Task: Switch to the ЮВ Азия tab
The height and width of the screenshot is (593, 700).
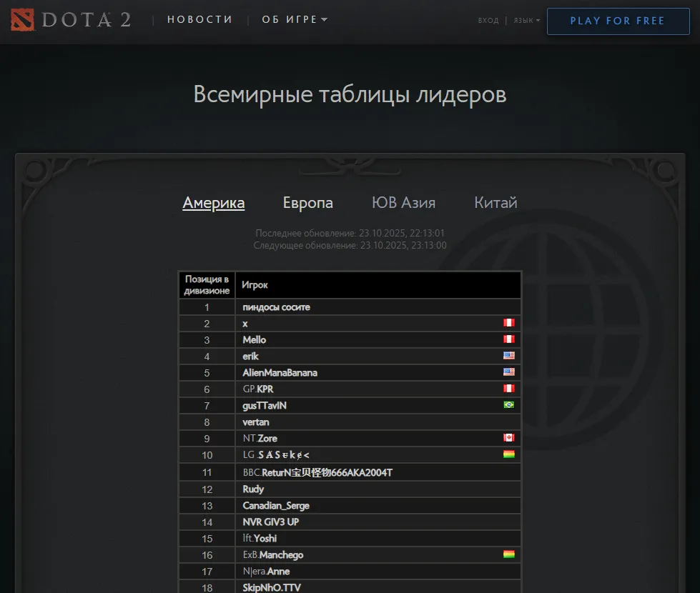Action: click(403, 203)
